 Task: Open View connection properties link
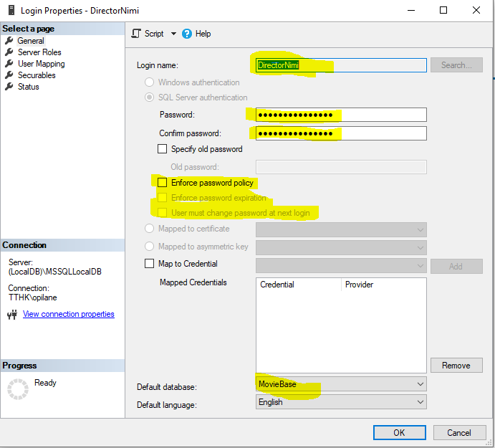click(69, 314)
